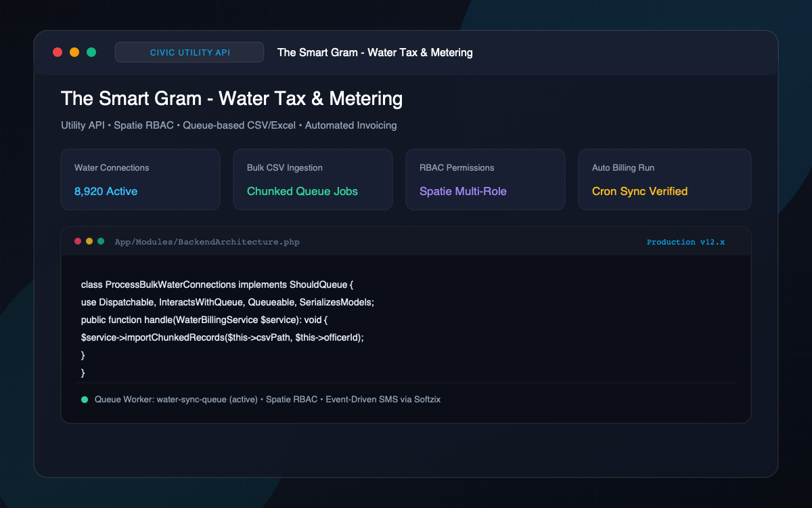The height and width of the screenshot is (508, 812).
Task: Open the Auto Billing Run card
Action: point(664,179)
